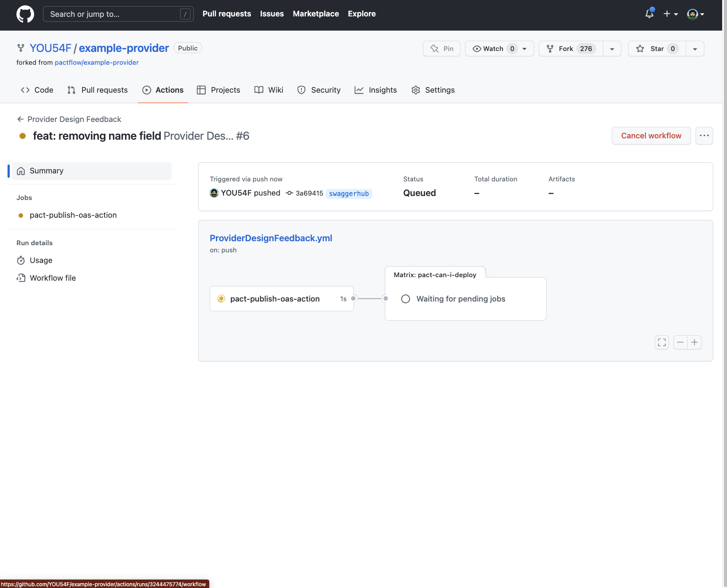Zoom out the workflow graph

pos(680,342)
